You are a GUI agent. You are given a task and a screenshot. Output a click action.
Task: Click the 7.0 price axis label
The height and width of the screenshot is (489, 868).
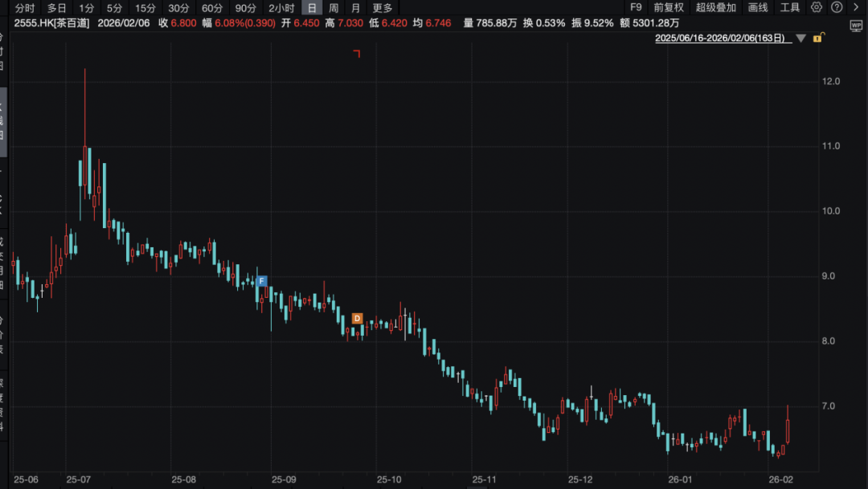[829, 406]
